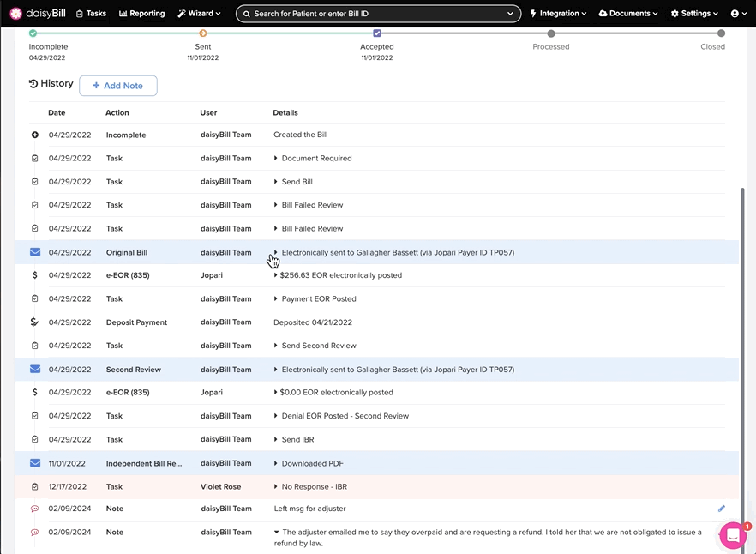Open the user account icon menu

point(738,14)
